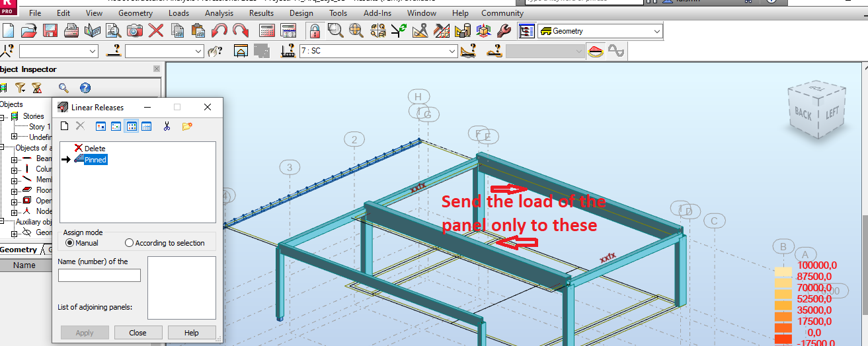Undo the last action
Viewport: 868px width, 346px height.
pyautogui.click(x=219, y=30)
